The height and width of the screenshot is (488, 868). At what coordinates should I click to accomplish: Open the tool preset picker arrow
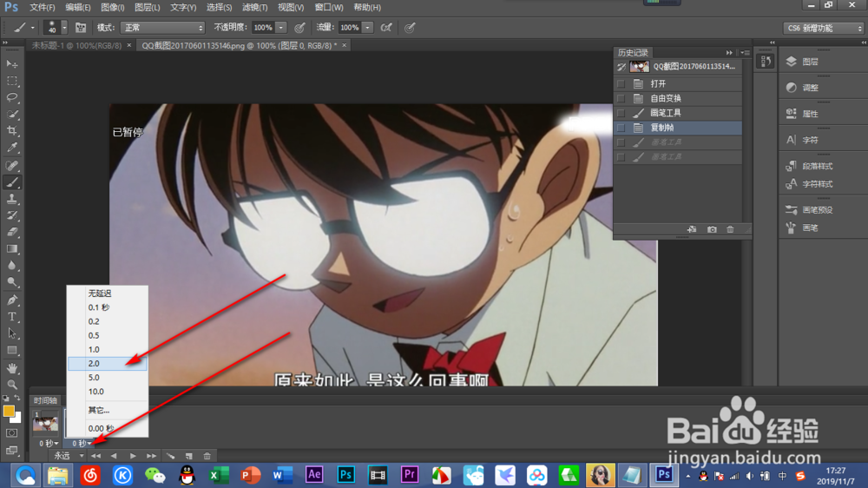point(33,27)
